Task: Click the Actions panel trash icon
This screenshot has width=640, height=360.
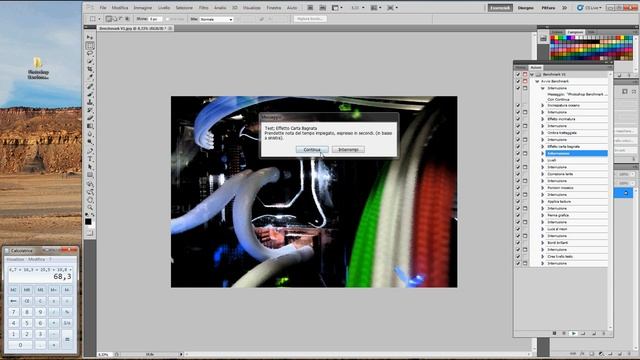Action: click(603, 333)
